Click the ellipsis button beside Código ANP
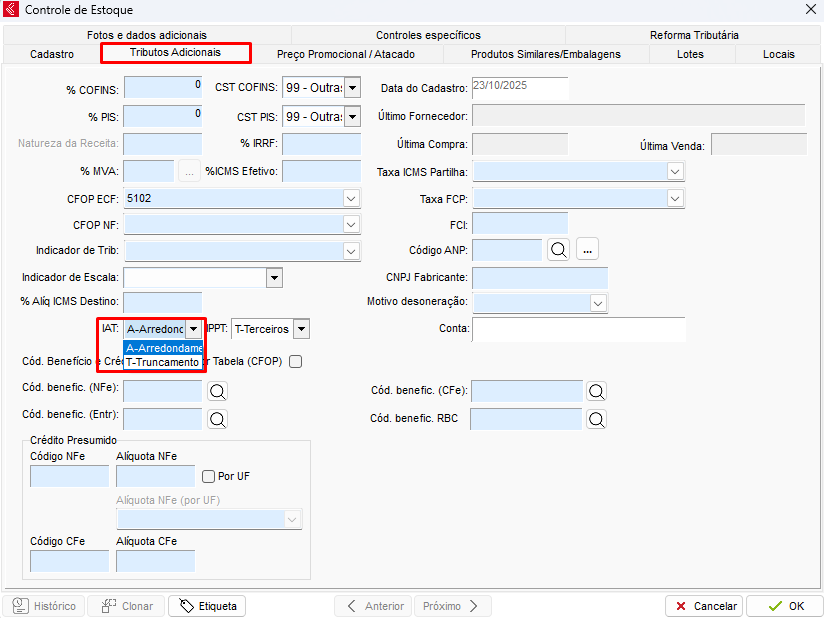824x618 pixels. coord(587,248)
